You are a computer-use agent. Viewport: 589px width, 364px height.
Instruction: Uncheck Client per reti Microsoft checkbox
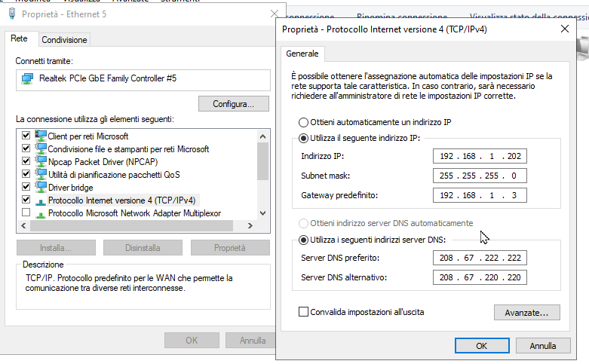pos(26,136)
